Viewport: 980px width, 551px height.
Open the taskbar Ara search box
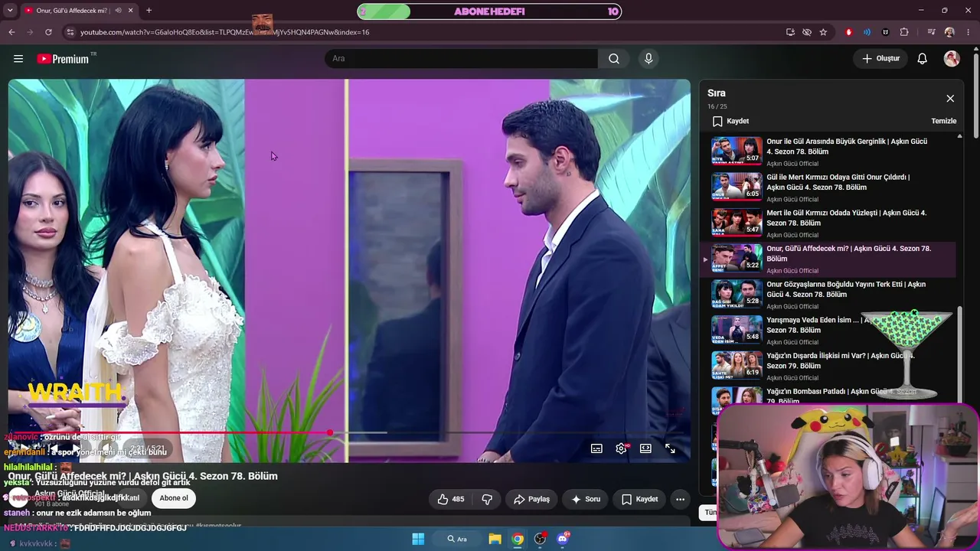(457, 539)
